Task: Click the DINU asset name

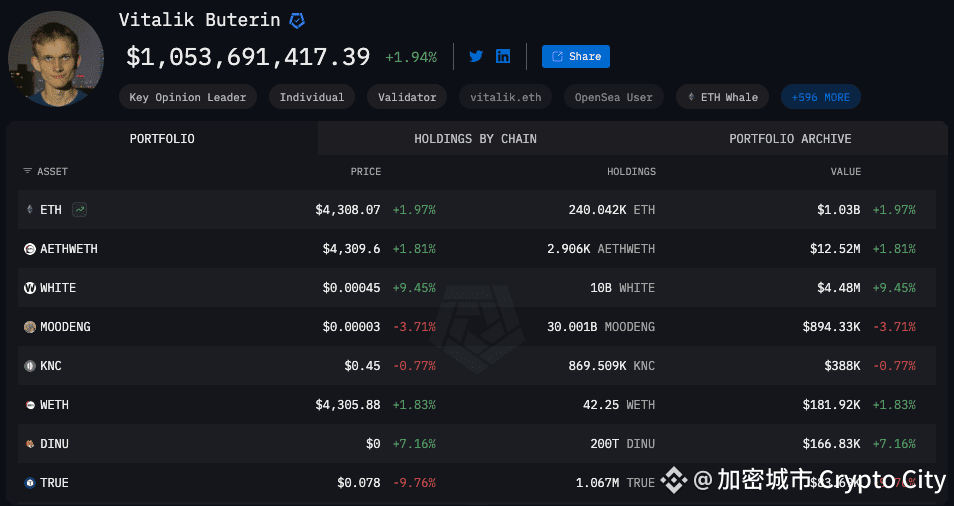Action: pyautogui.click(x=54, y=443)
